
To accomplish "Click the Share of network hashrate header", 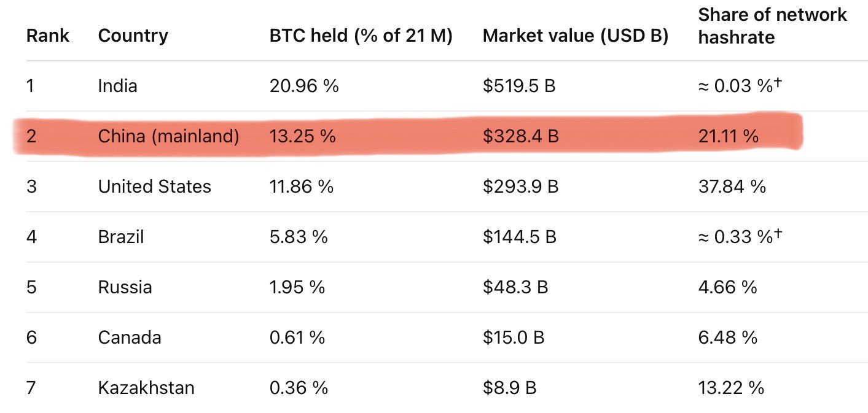I will click(772, 25).
